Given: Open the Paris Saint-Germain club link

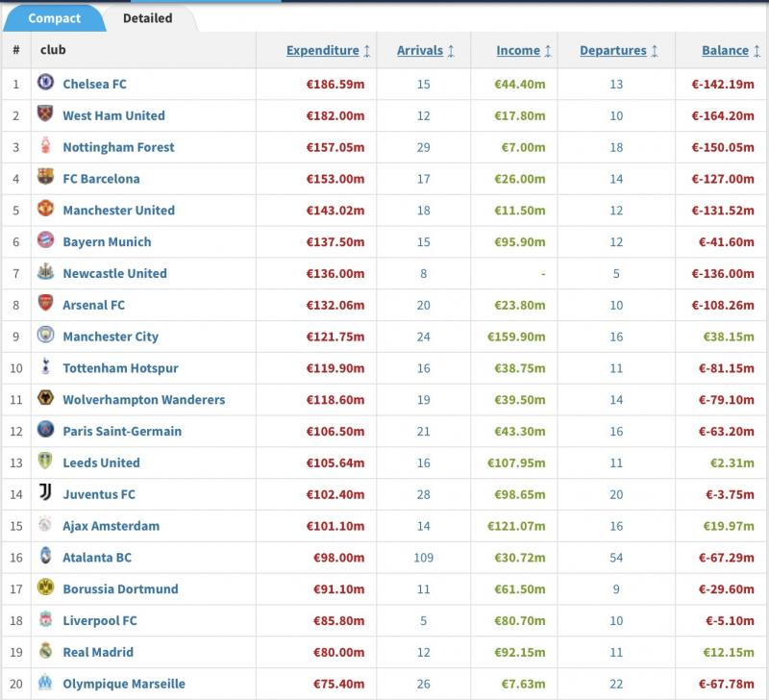Looking at the screenshot, I should 122,431.
